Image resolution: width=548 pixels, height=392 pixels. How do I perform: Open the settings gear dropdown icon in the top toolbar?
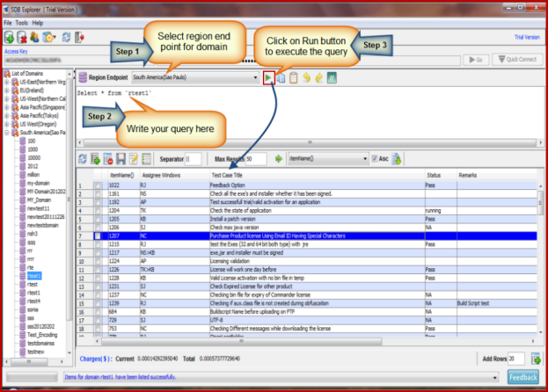pos(49,37)
